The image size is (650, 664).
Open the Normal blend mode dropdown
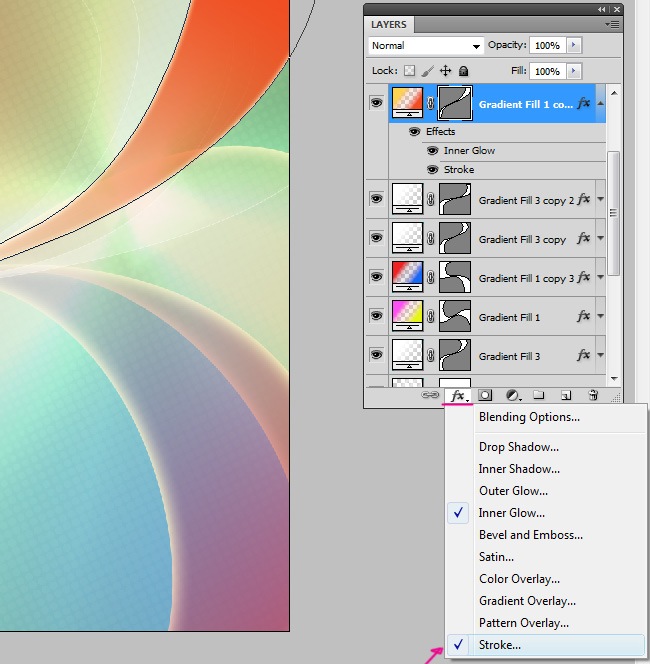(426, 46)
